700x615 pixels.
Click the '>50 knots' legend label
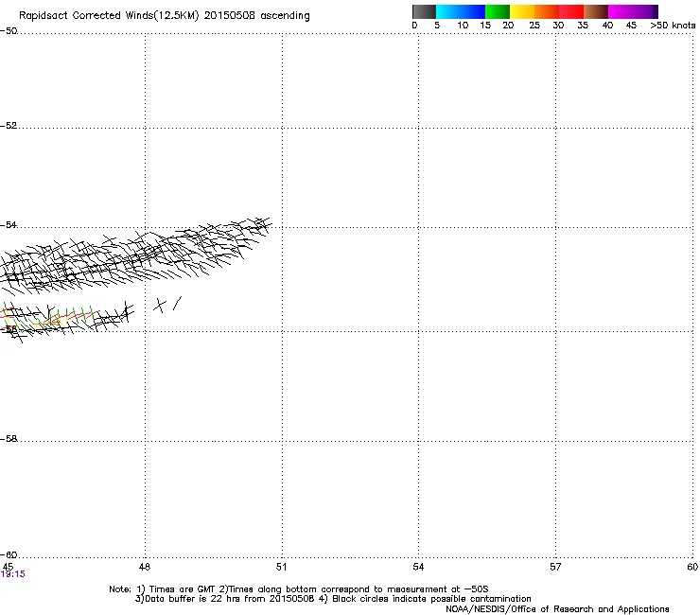tap(673, 26)
